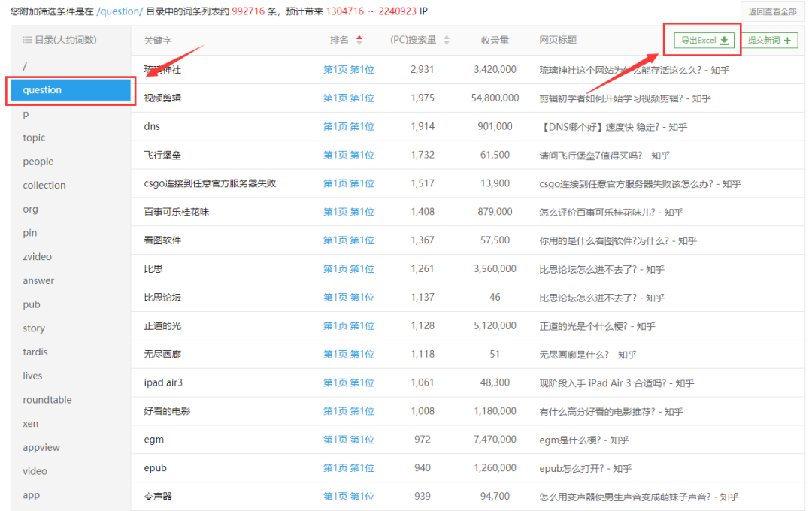Viewport: 812px width, 511px height.
Task: Click the 目录 list icon in sidebar header
Action: pyautogui.click(x=27, y=40)
